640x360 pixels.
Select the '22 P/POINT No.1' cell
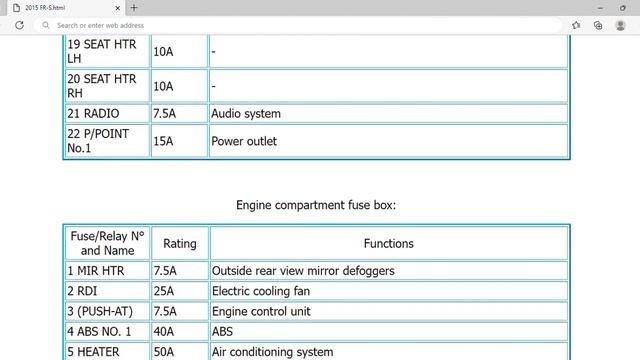107,141
